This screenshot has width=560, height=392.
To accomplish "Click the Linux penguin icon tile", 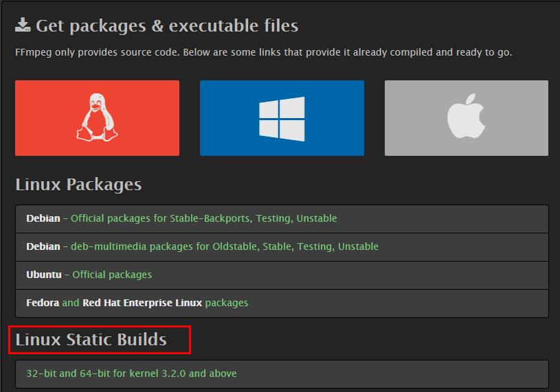I will (97, 118).
